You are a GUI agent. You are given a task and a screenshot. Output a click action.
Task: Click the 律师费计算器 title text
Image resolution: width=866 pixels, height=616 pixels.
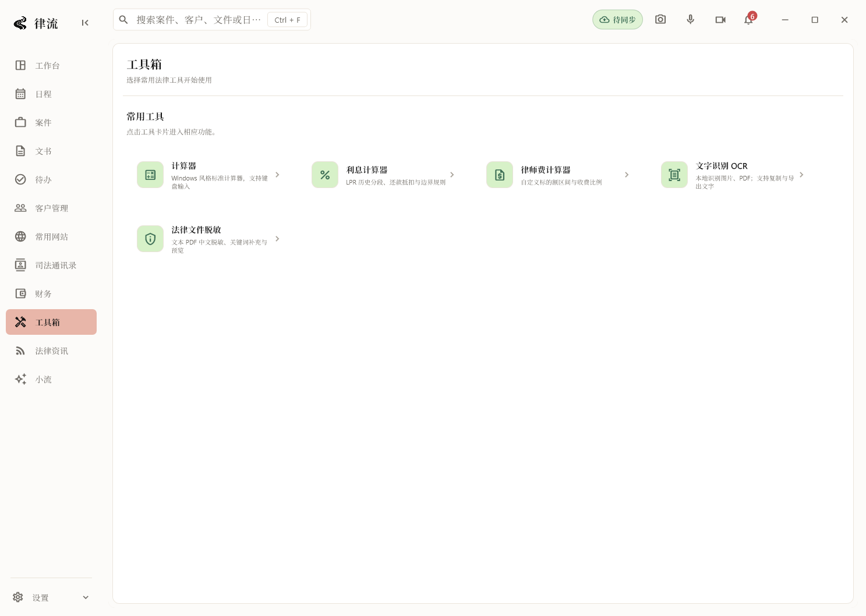coord(546,170)
